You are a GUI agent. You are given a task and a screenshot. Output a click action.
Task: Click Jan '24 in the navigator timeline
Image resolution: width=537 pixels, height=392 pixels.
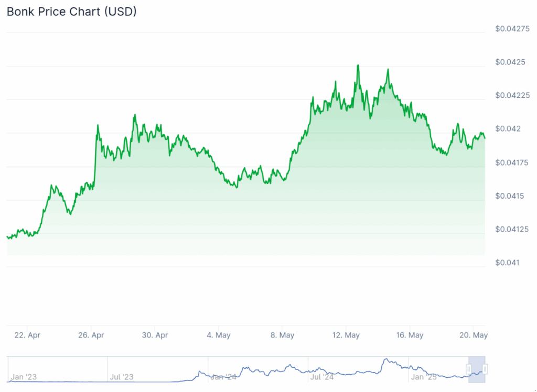point(222,376)
